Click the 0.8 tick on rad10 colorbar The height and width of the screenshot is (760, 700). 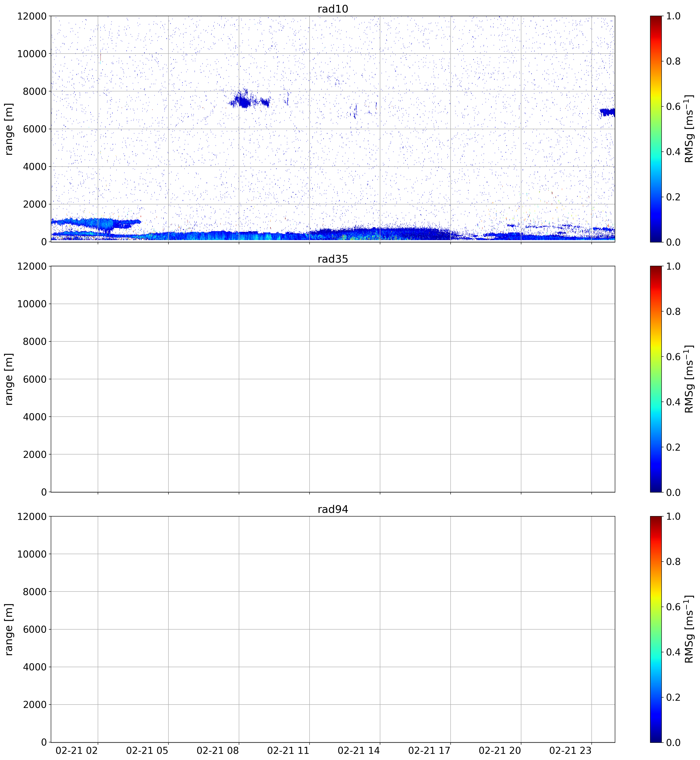(x=673, y=61)
